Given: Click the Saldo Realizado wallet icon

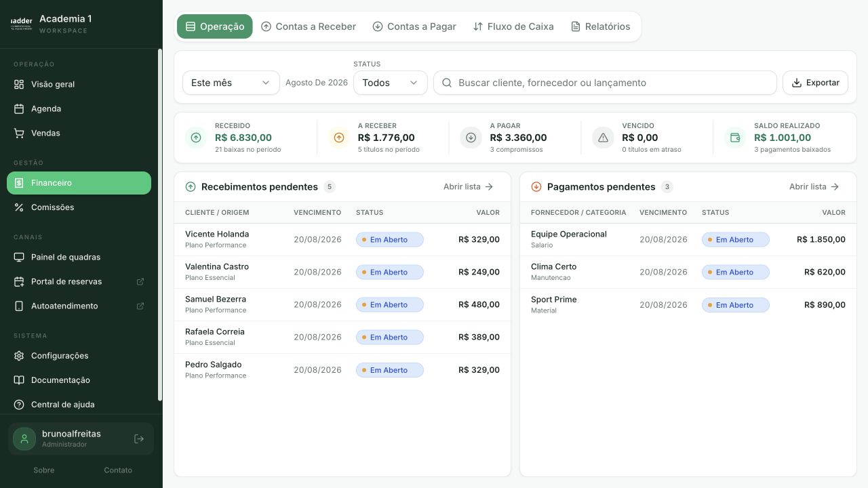Looking at the screenshot, I should pos(735,138).
